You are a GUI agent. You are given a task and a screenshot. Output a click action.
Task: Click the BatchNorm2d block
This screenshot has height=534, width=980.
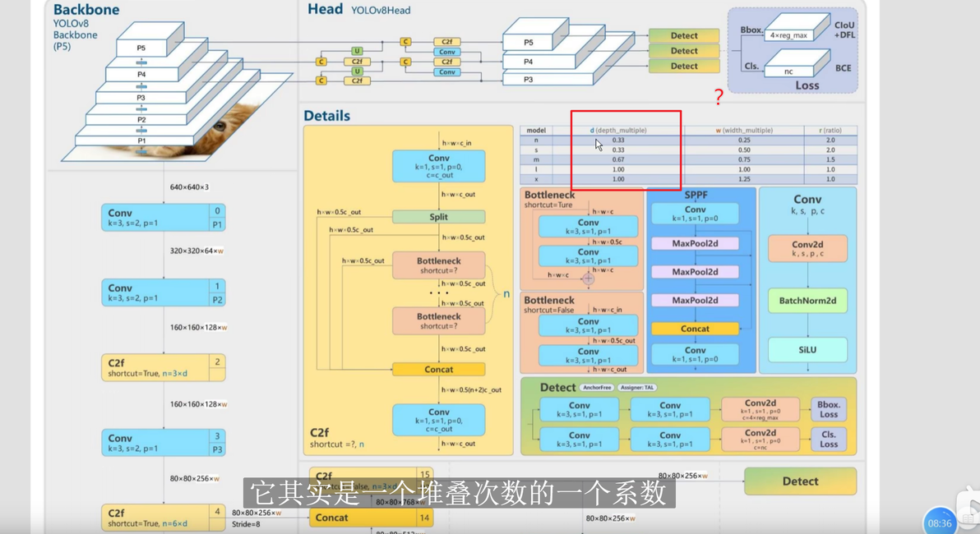click(807, 301)
